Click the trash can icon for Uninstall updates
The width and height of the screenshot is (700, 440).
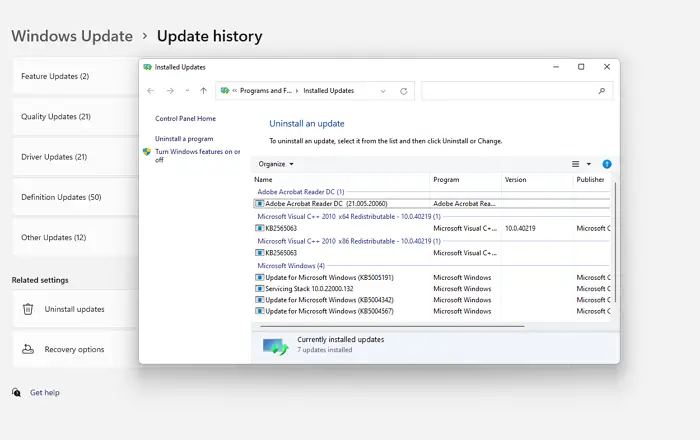point(28,309)
